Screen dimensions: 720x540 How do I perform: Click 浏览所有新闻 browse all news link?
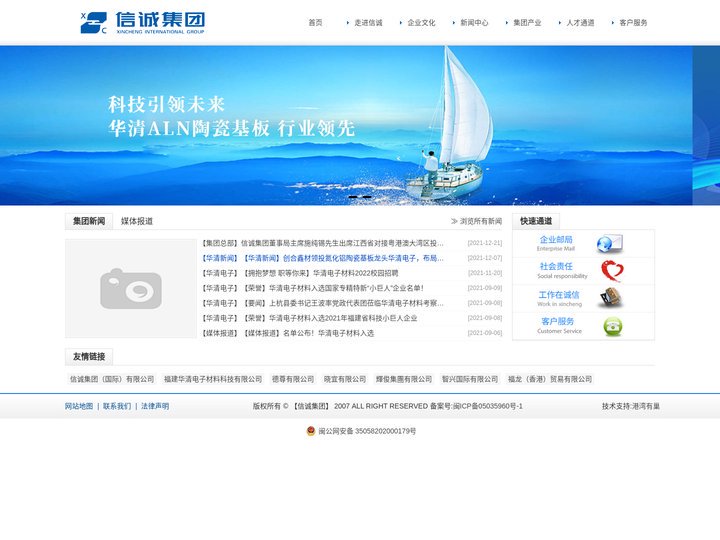tap(477, 221)
